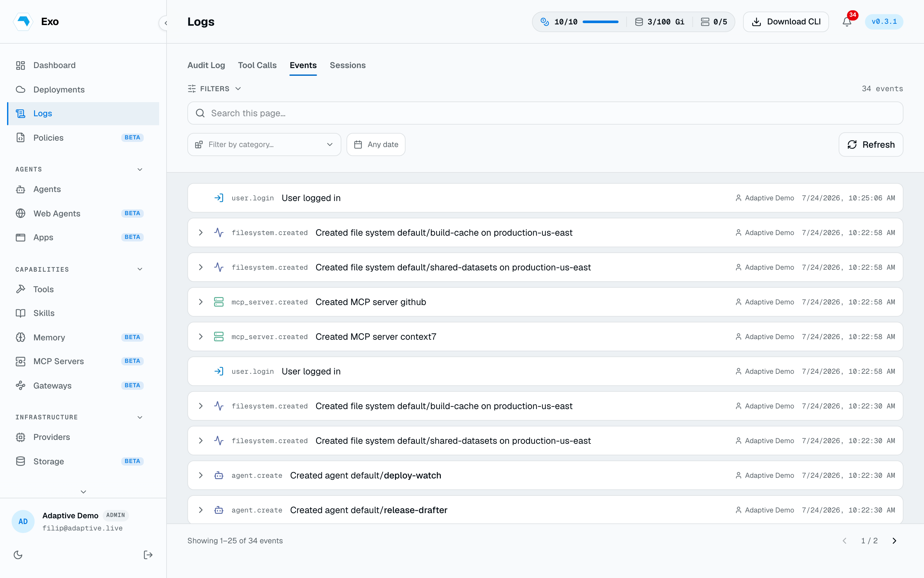Go to previous page of events
The width and height of the screenshot is (924, 578).
[x=844, y=540]
